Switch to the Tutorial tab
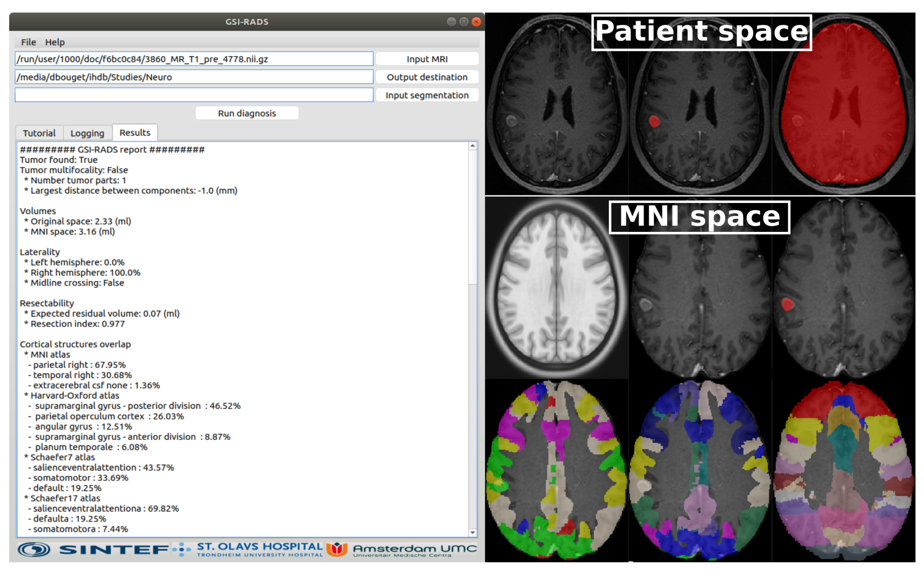Viewport: 924px width, 571px height. 39,133
